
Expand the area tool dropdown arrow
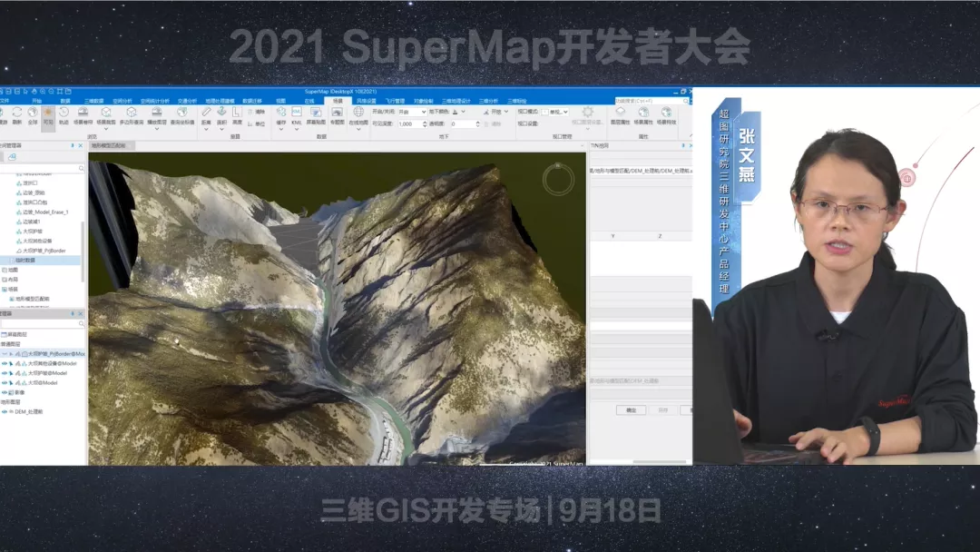221,129
